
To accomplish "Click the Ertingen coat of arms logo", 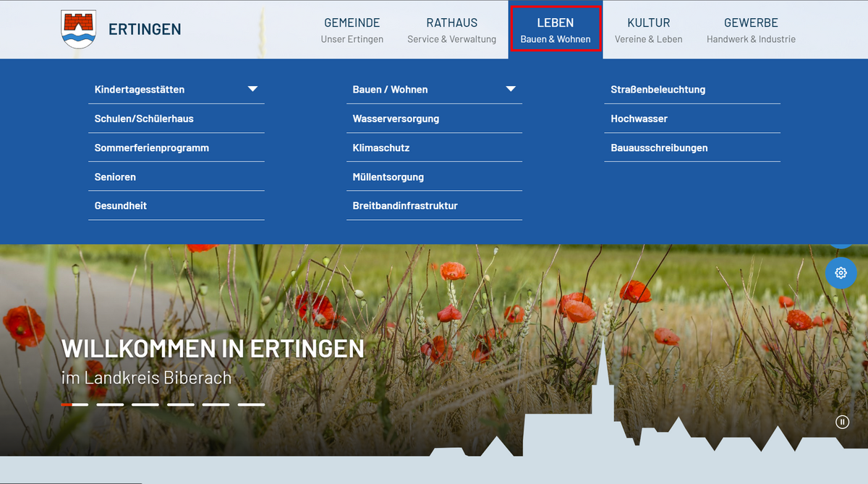I will pyautogui.click(x=78, y=30).
